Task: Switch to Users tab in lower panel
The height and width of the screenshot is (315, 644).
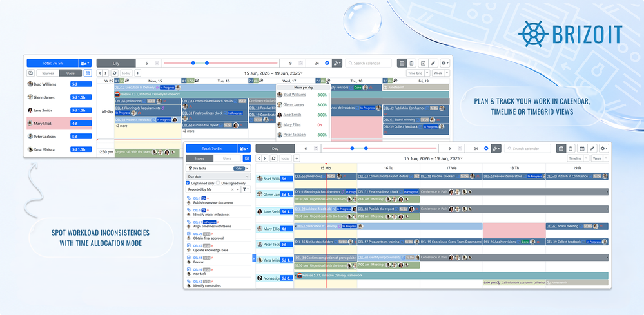Action: tap(227, 158)
